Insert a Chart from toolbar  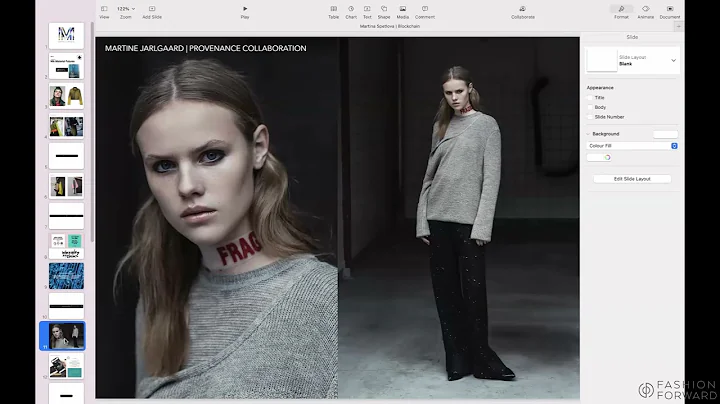tap(351, 9)
